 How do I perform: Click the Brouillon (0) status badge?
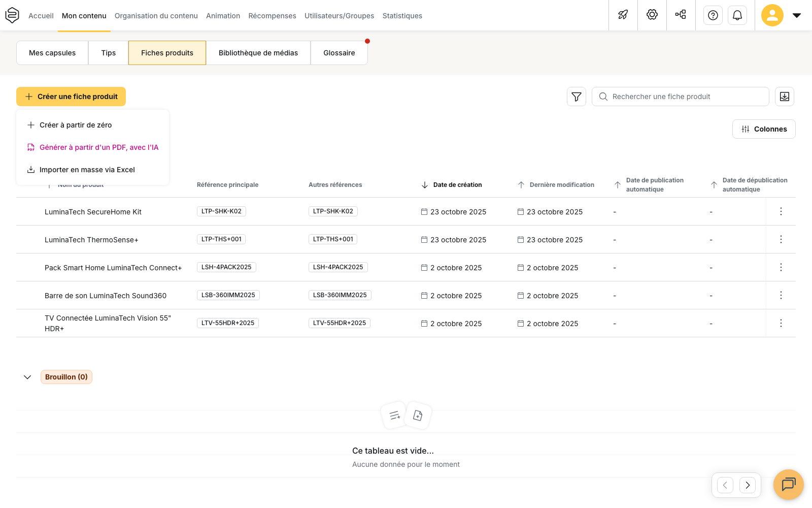66,377
